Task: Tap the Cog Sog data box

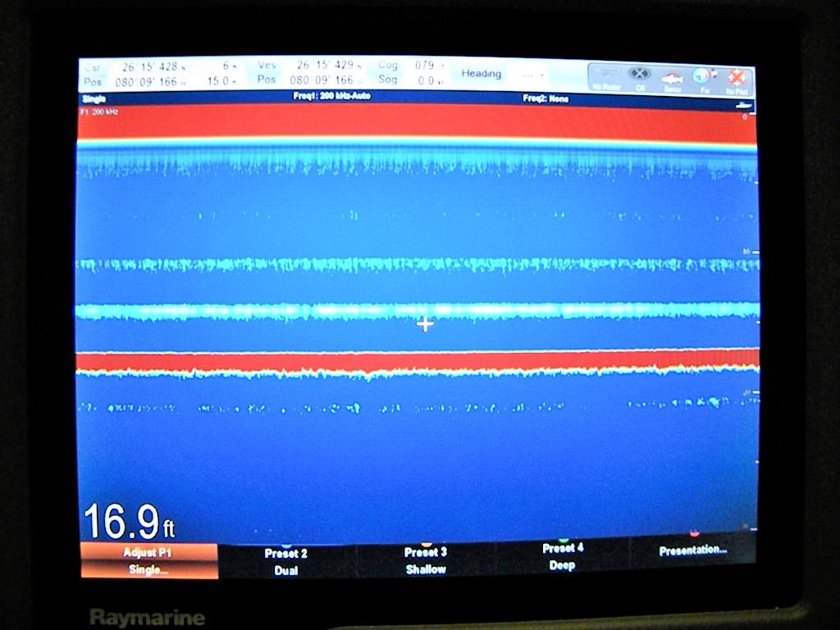Action: (x=411, y=72)
